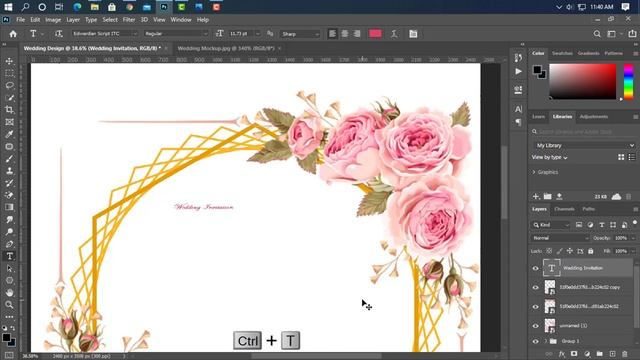Select the Eyedropper tool

coord(9,134)
